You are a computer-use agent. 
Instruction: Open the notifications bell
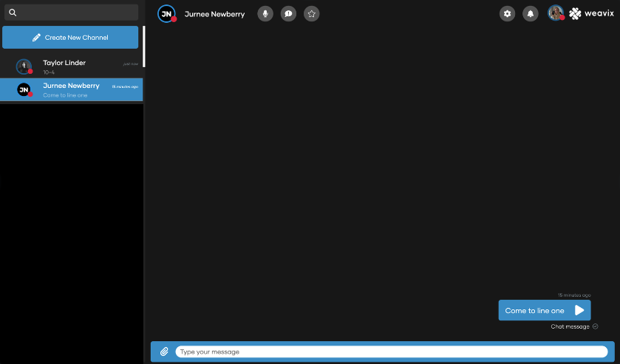tap(531, 13)
